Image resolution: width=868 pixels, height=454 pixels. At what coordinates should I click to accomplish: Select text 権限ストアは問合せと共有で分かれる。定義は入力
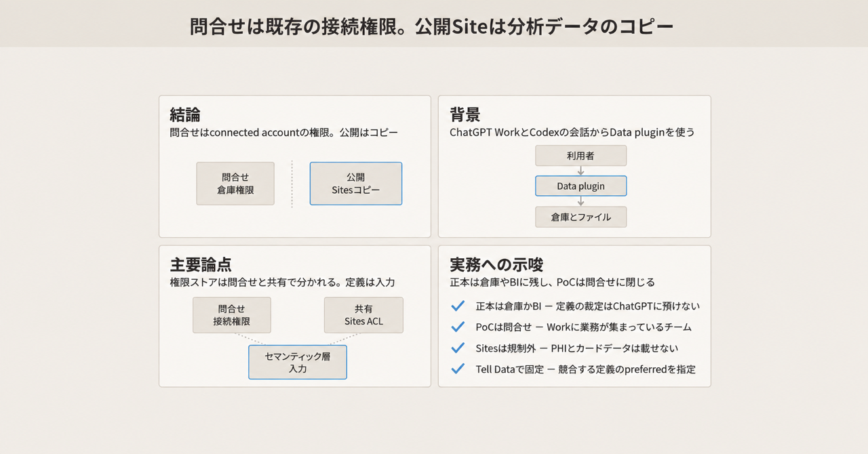pos(282,282)
